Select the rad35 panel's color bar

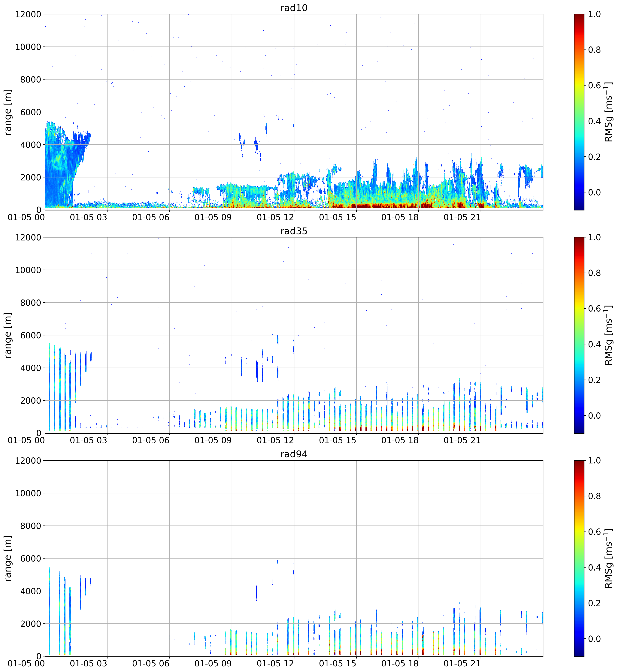pyautogui.click(x=579, y=335)
